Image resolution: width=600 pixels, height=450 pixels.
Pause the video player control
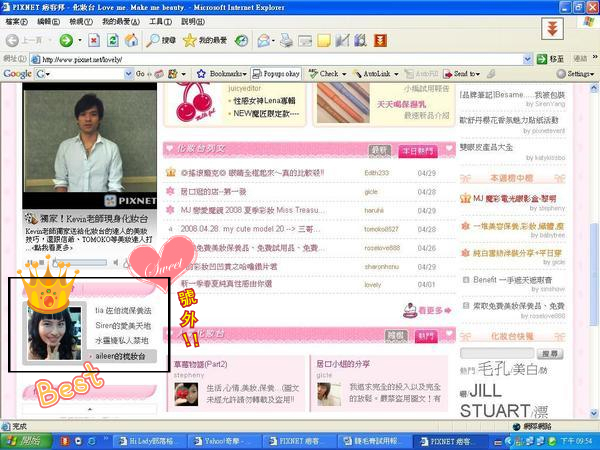coord(29,262)
